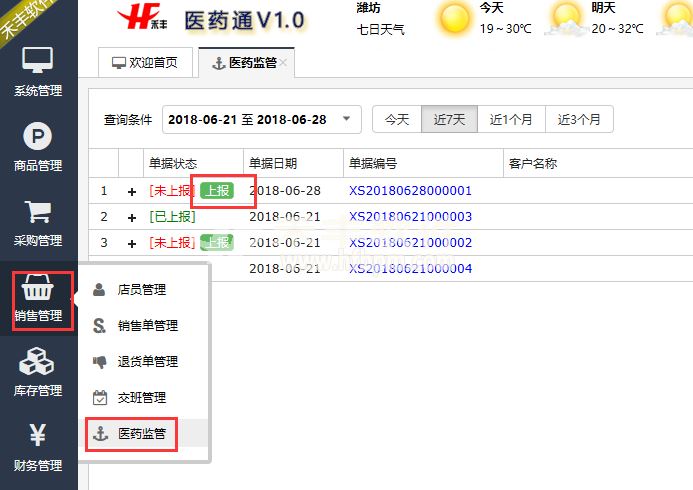Close the 医药监管 tab
This screenshot has width=693, height=490.
point(284,63)
